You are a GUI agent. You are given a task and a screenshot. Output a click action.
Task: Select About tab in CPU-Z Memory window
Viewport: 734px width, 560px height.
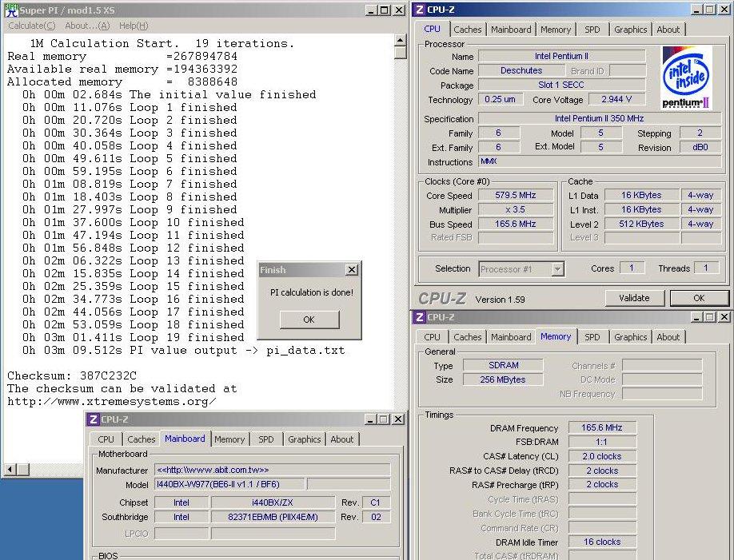(x=668, y=337)
